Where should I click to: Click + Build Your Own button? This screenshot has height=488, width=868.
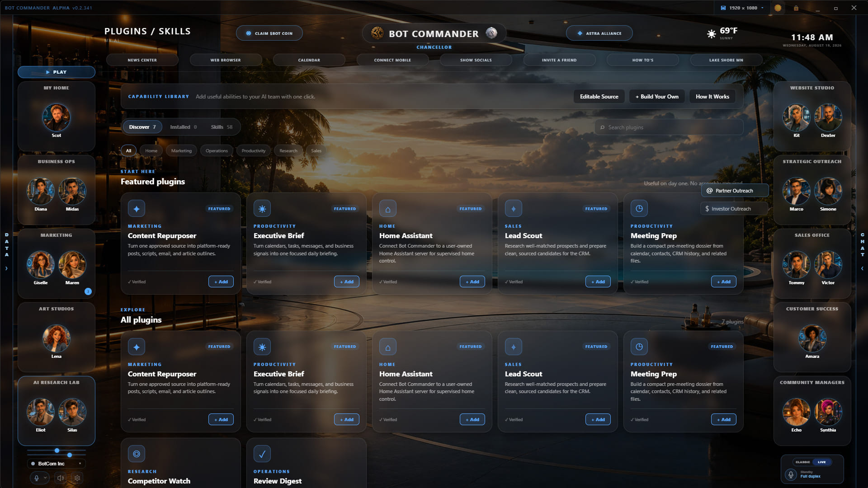(657, 97)
